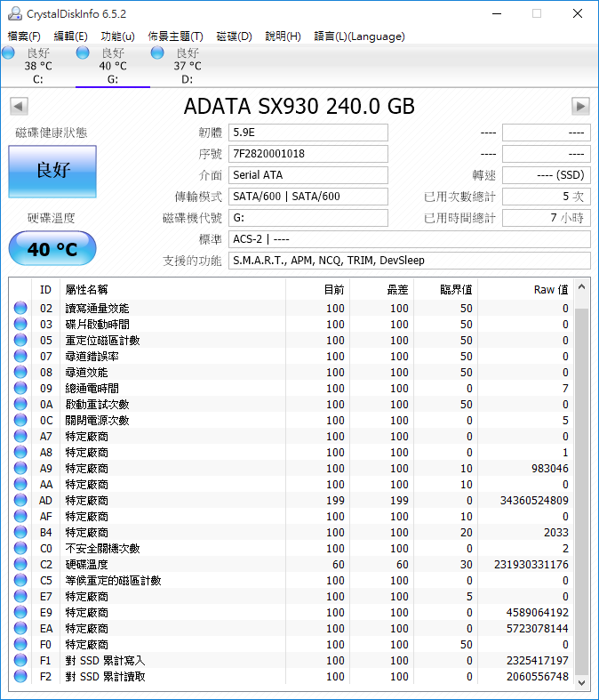This screenshot has height=700, width=599.
Task: Select the 總通電時間 attribute row
Action: [x=292, y=389]
